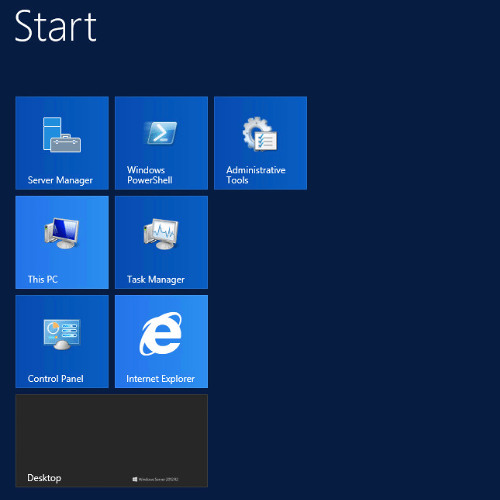
Task: Open the Administrative Tools gear icon
Action: pyautogui.click(x=260, y=134)
